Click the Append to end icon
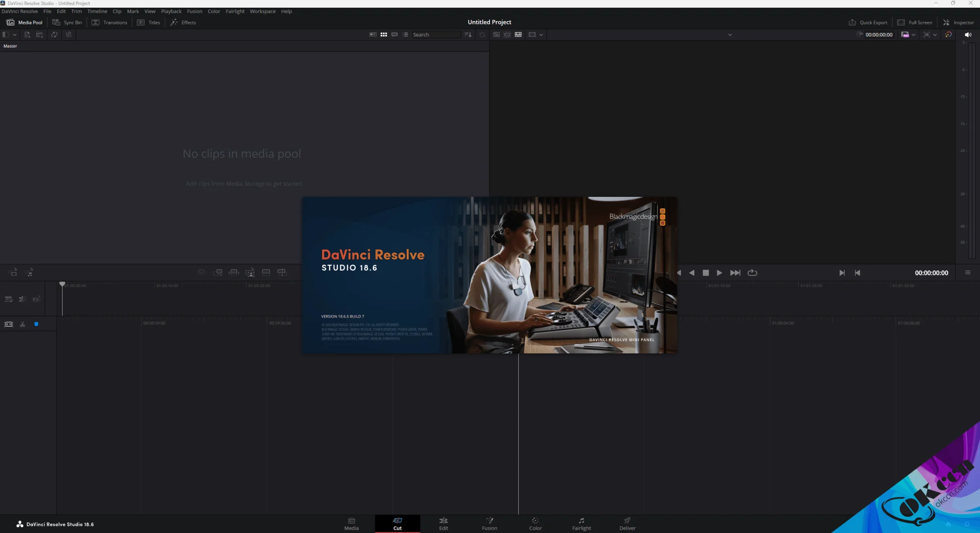Screen dimensions: 980x533 [x=218, y=272]
